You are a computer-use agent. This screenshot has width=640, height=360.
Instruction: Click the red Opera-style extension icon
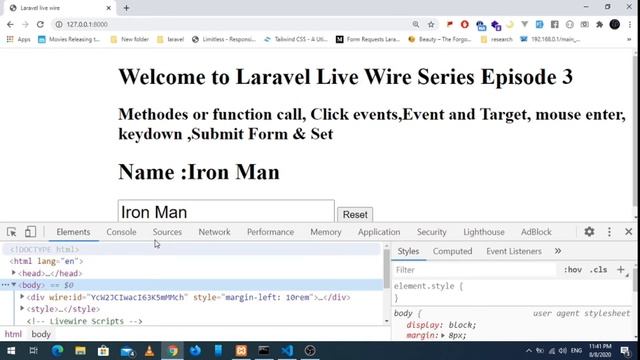(464, 24)
